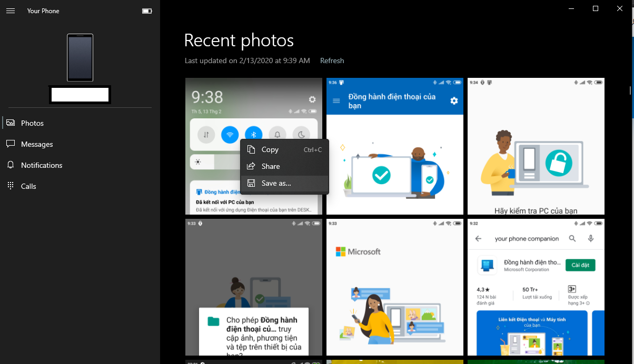Click the 'Recent photos' heading

[239, 41]
